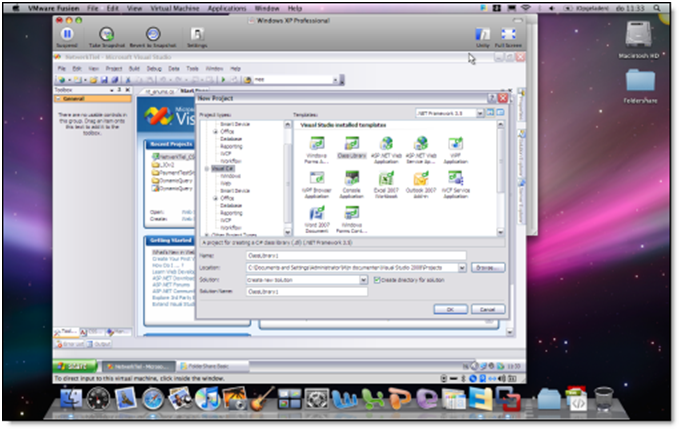Collapse the Visual C# tree node
681x431 pixels.
click(207, 169)
